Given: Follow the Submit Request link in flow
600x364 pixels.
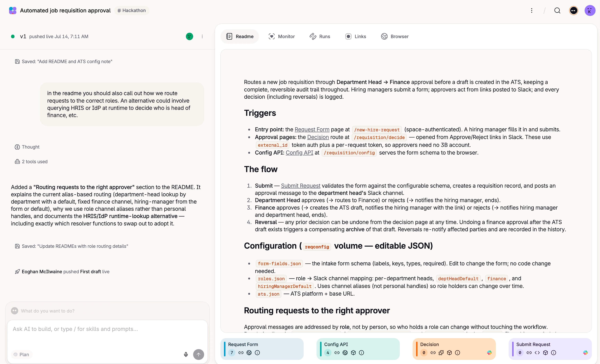Looking at the screenshot, I should pos(301,186).
